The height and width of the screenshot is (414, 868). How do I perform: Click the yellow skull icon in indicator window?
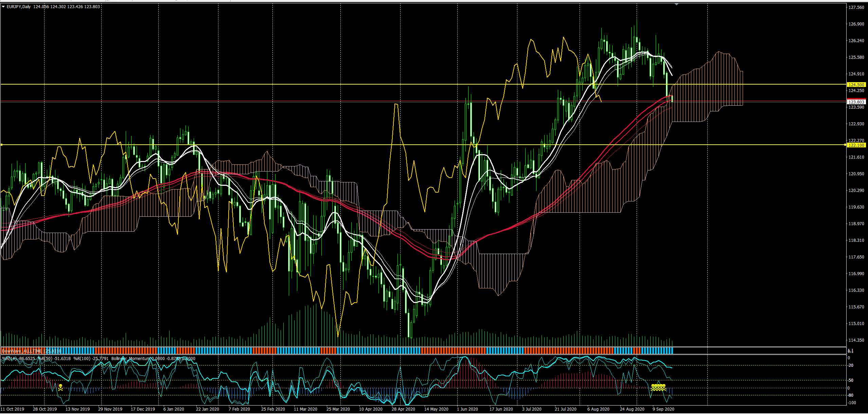pos(60,387)
